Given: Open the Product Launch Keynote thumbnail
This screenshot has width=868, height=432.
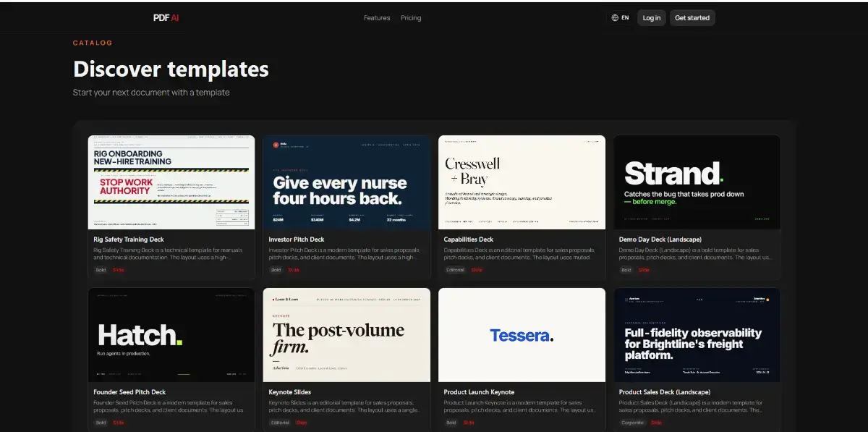Looking at the screenshot, I should click(522, 335).
